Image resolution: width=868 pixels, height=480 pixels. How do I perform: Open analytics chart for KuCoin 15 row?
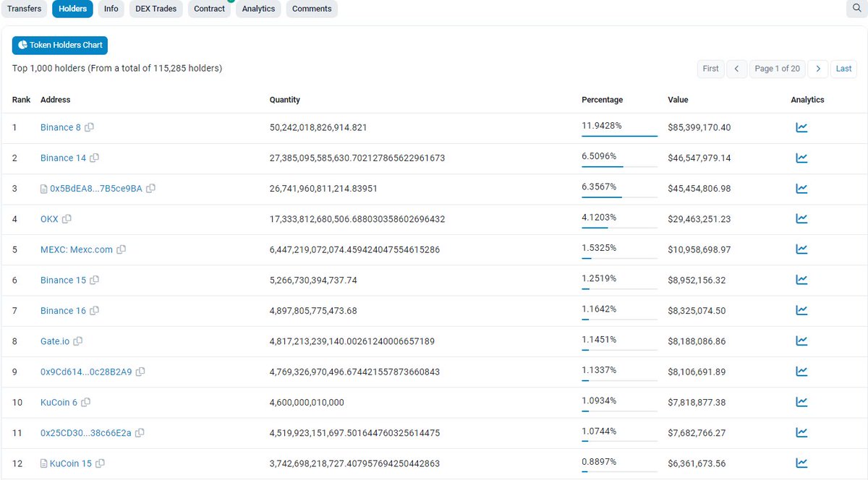801,463
